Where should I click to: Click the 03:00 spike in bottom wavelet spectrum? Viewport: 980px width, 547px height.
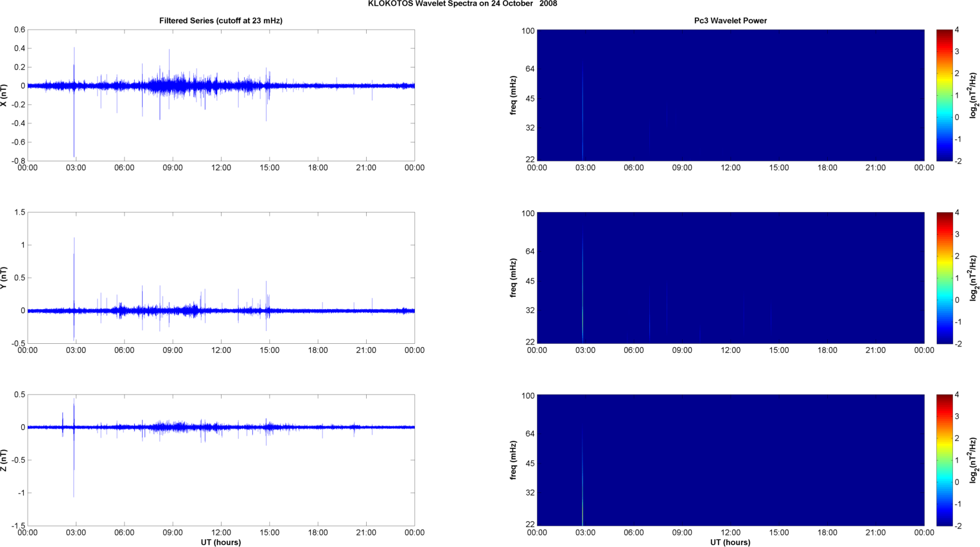[582, 479]
